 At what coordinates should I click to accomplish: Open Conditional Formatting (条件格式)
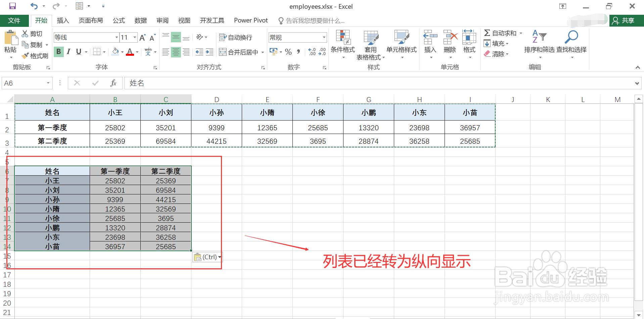(342, 44)
